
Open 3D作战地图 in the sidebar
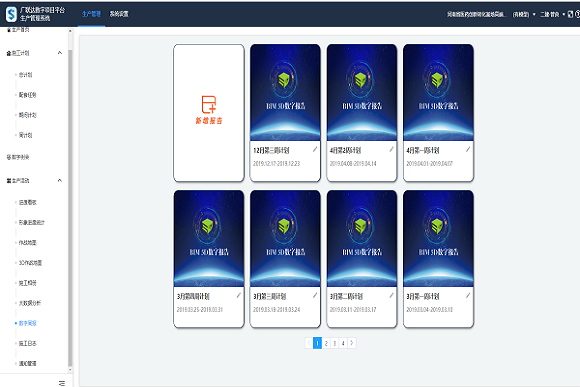(x=30, y=263)
